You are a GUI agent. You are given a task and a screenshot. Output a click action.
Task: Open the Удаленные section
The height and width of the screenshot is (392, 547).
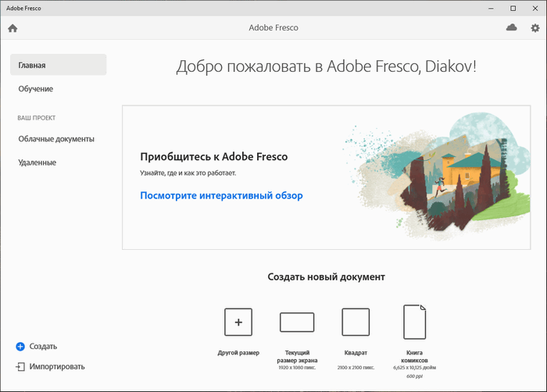[37, 162]
